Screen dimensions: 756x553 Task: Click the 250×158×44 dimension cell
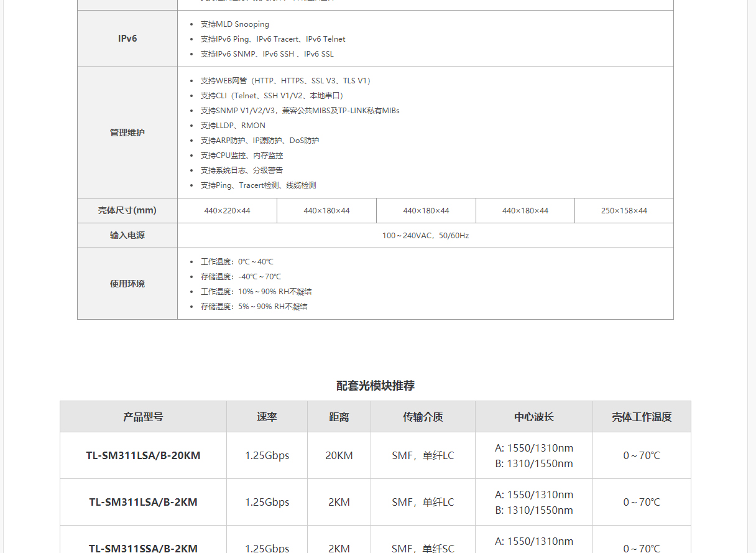tap(624, 211)
